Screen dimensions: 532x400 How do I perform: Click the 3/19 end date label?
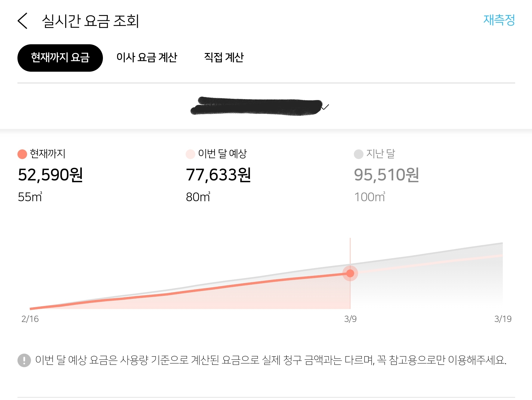tap(503, 319)
